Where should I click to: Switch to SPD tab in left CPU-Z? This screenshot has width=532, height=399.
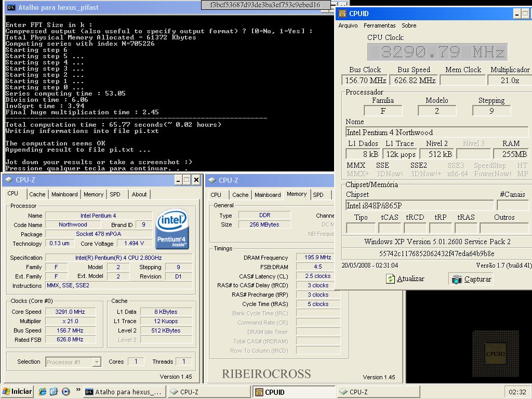115,194
